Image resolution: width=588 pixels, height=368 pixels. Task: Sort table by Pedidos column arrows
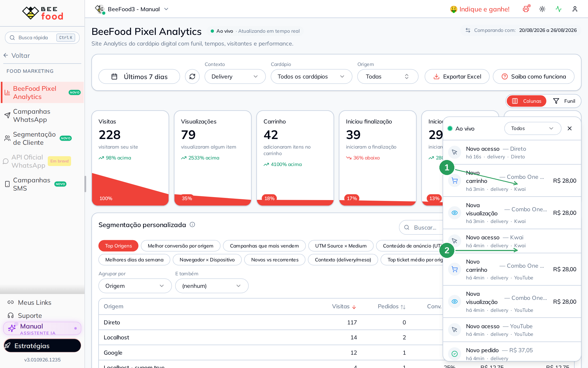[x=403, y=307]
